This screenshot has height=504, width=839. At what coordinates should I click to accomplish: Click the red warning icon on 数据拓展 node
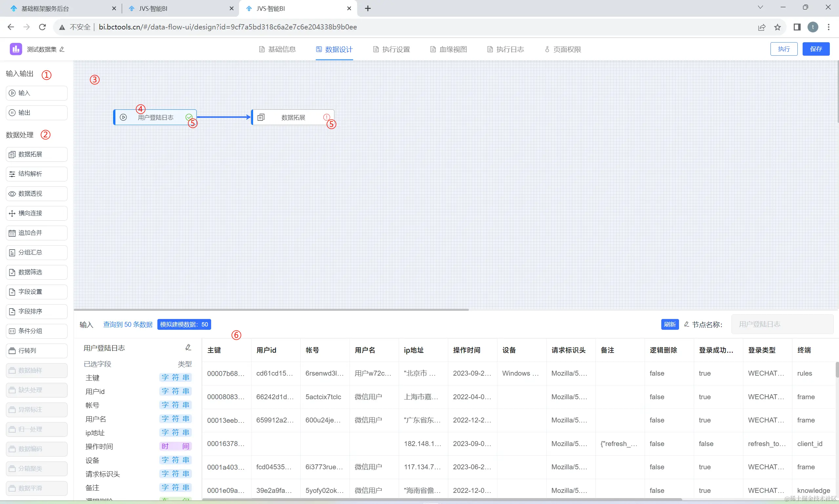326,117
